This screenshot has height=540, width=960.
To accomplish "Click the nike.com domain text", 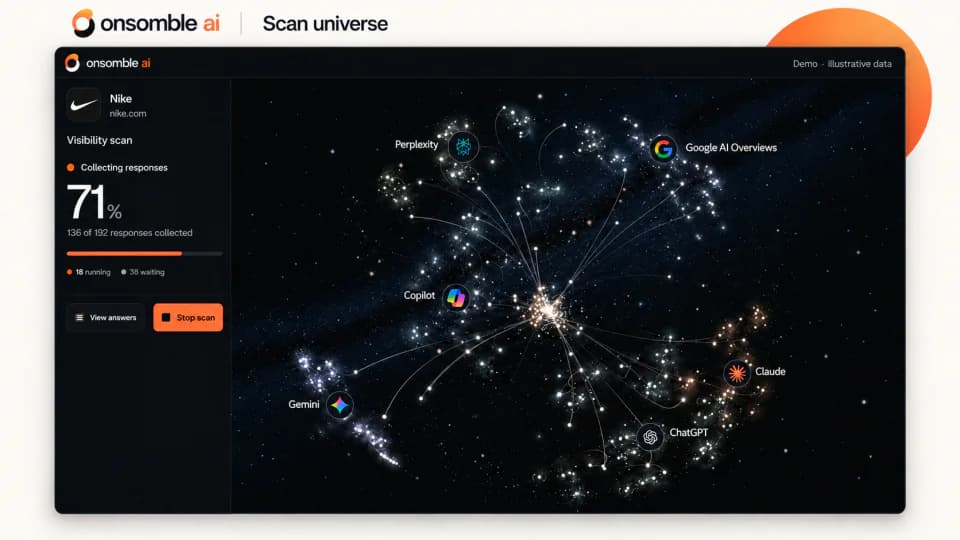I will click(127, 113).
